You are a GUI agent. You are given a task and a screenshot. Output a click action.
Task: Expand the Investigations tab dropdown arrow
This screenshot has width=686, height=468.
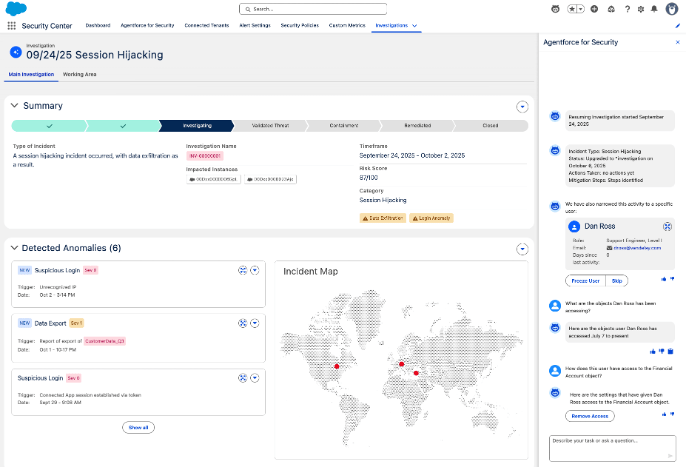coord(414,24)
